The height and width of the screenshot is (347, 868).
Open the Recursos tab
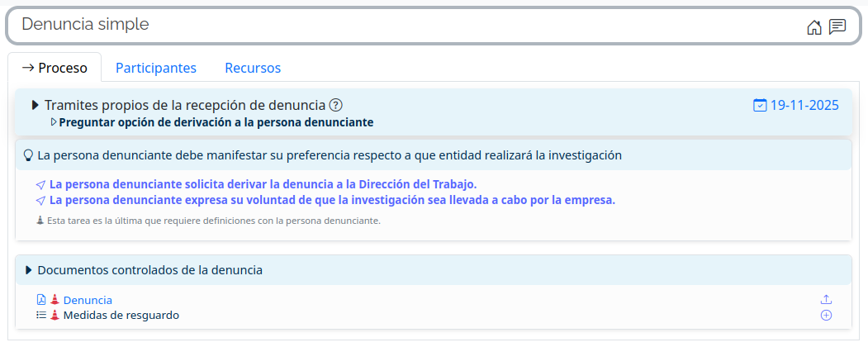(x=253, y=68)
